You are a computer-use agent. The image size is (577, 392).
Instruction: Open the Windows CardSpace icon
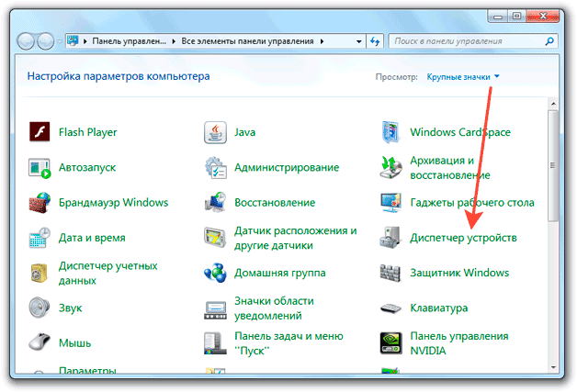[390, 132]
